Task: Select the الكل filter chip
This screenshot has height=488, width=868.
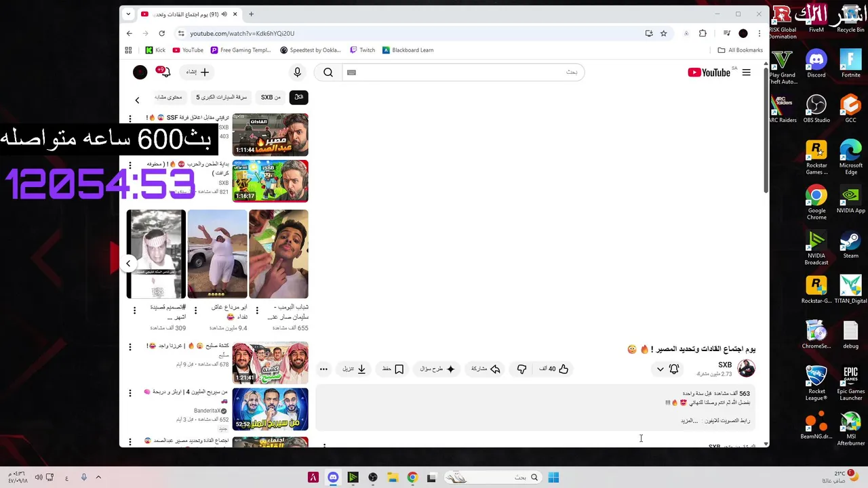Action: tap(298, 97)
